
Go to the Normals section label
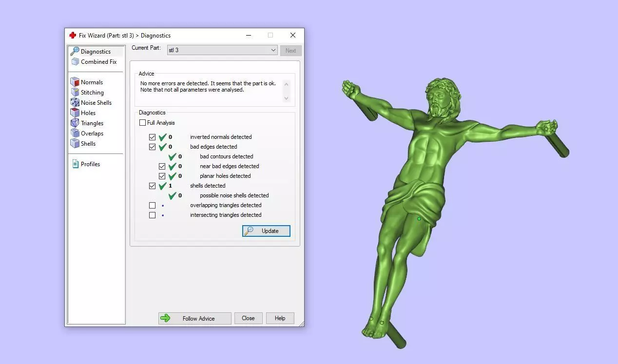92,82
